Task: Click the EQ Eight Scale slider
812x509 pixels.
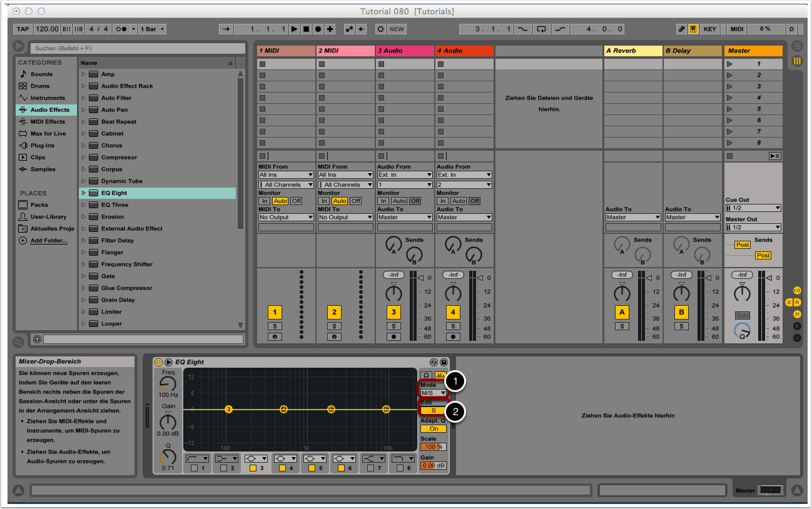Action: pyautogui.click(x=433, y=447)
